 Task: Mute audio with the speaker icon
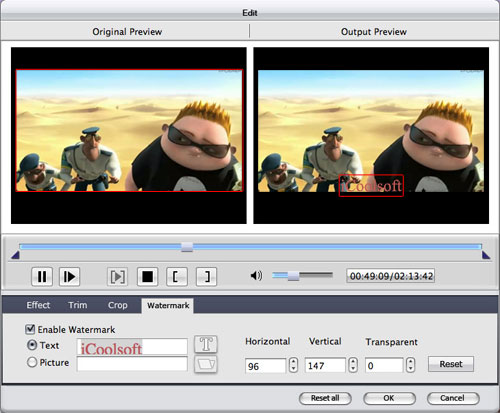click(256, 276)
